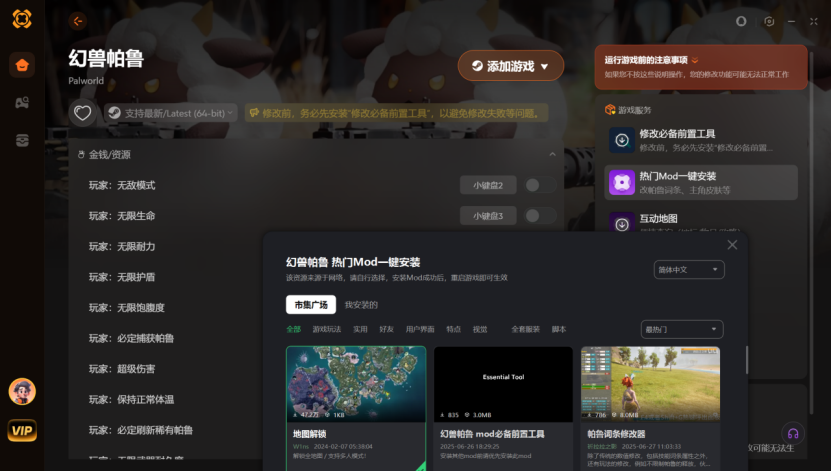Image resolution: width=831 pixels, height=471 pixels.
Task: Open the VIP badge in the sidebar
Action: tap(22, 430)
